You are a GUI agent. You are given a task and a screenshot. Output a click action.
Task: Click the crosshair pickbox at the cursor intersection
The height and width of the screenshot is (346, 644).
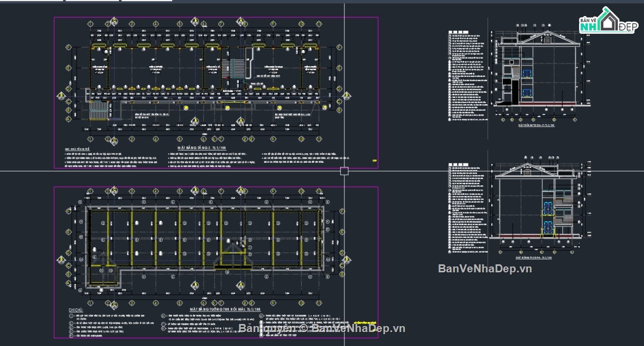click(x=345, y=171)
